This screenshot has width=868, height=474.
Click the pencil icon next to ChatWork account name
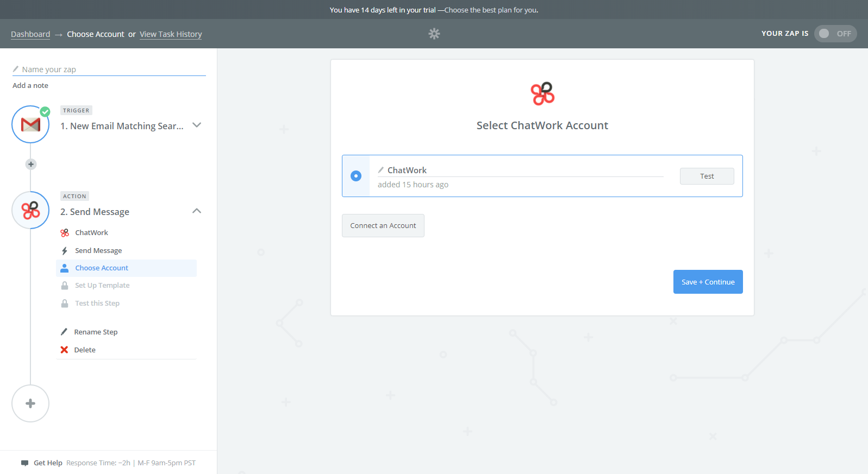381,170
